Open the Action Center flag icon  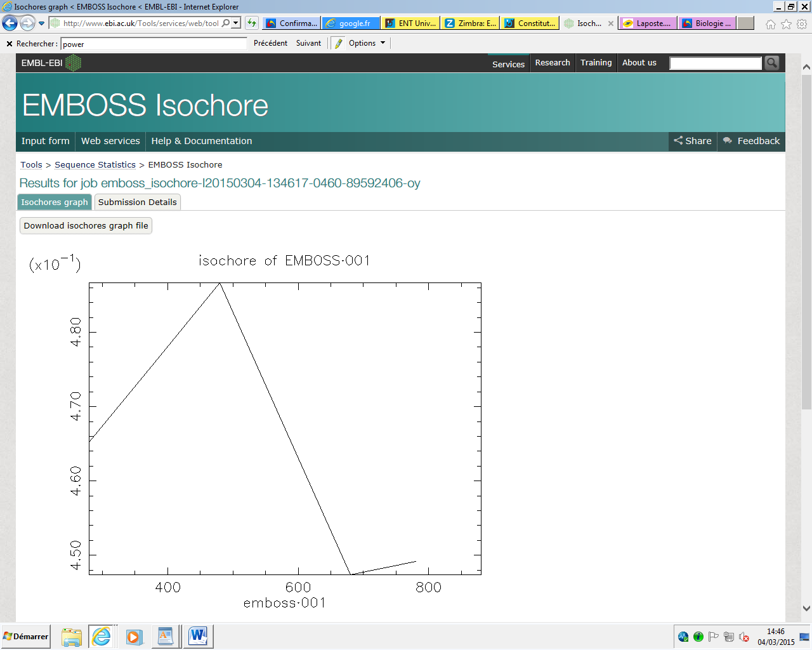714,637
